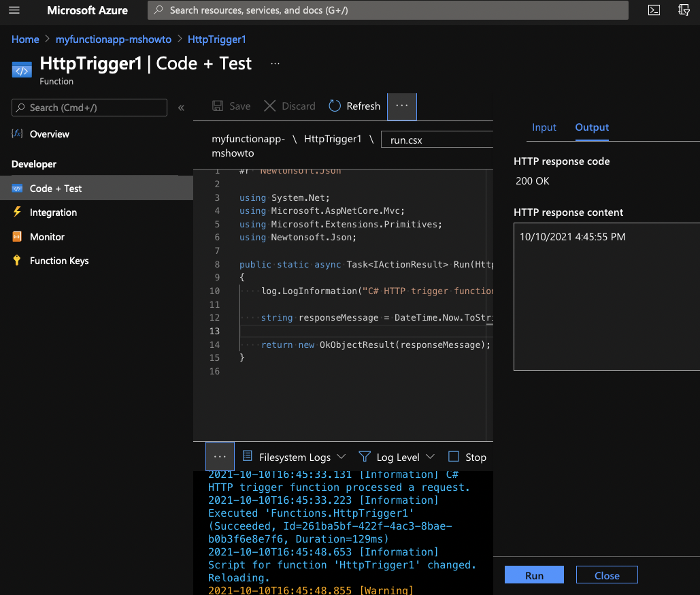
Task: Switch to the Input tab
Action: tap(544, 127)
